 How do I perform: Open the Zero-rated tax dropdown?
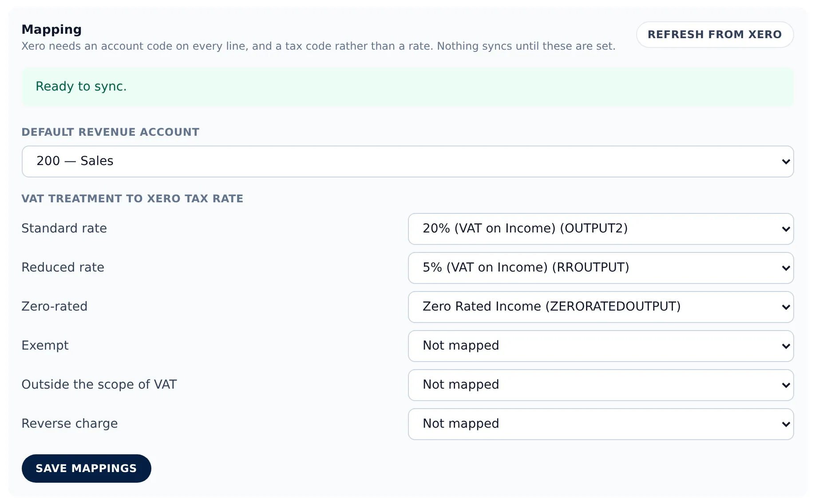(x=601, y=307)
